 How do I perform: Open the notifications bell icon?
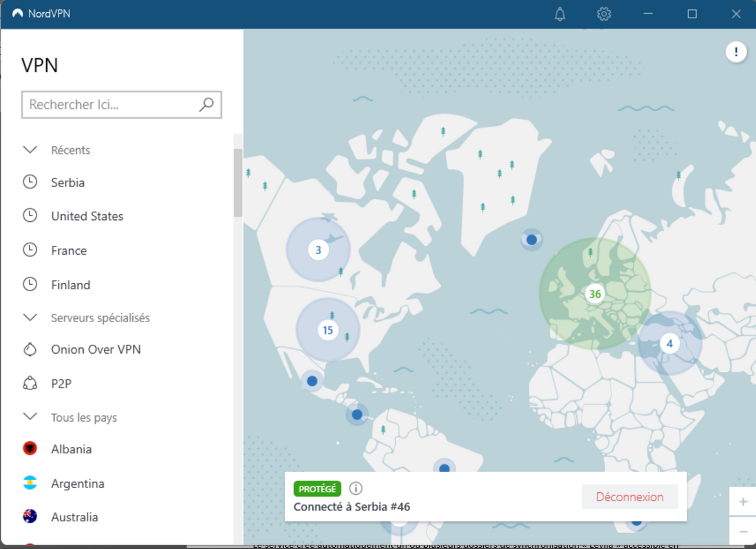click(x=560, y=14)
